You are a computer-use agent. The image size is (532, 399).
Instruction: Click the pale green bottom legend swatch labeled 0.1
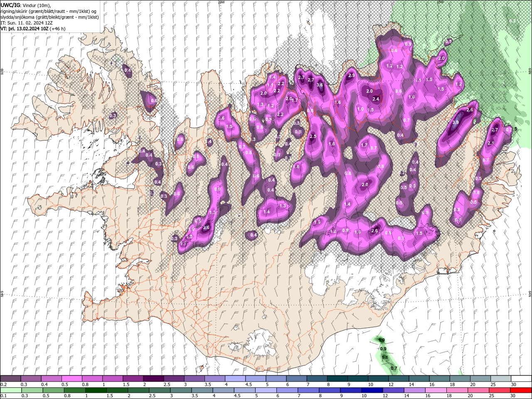[x=10, y=390]
